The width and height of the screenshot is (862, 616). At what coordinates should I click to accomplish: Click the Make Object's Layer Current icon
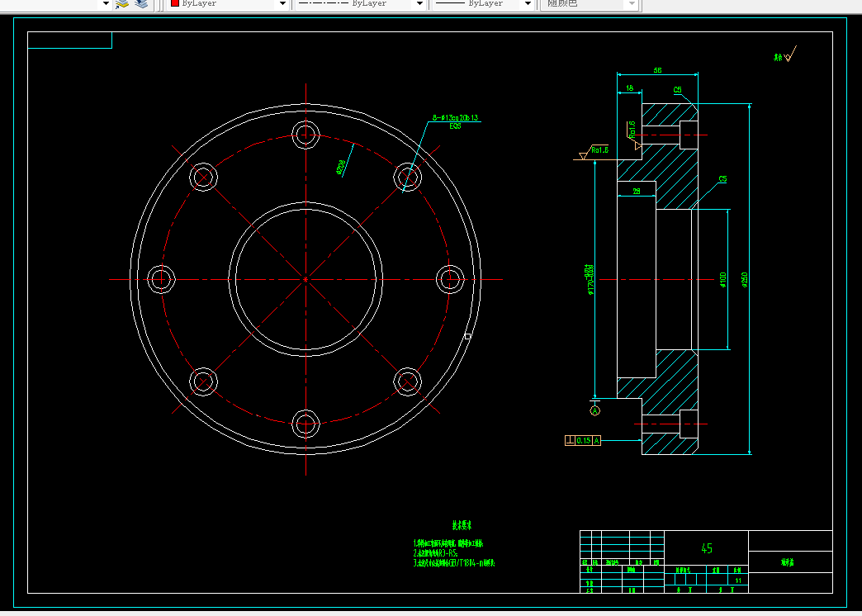coord(122,4)
